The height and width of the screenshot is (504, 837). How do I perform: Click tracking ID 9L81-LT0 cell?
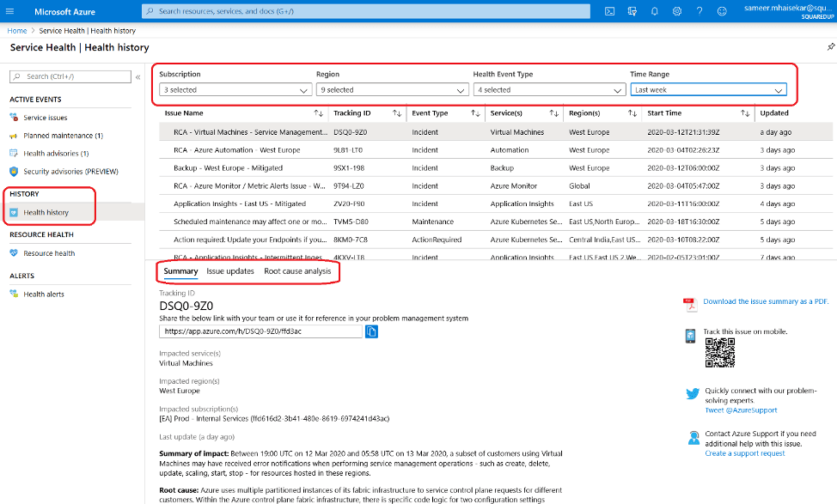coord(348,150)
